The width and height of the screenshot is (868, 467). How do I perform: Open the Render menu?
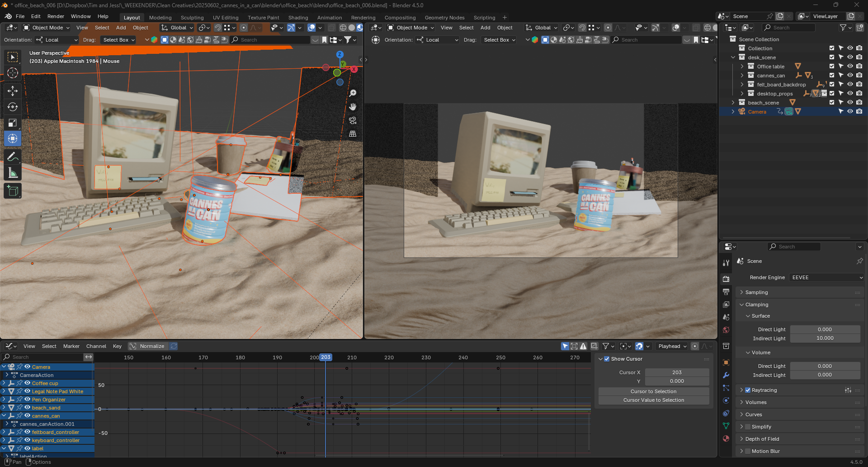56,16
